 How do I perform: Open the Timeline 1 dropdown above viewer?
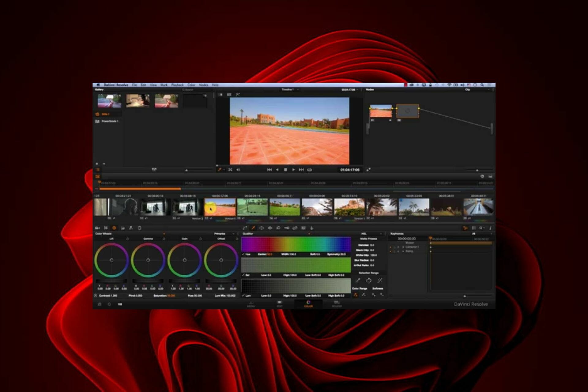[x=290, y=90]
